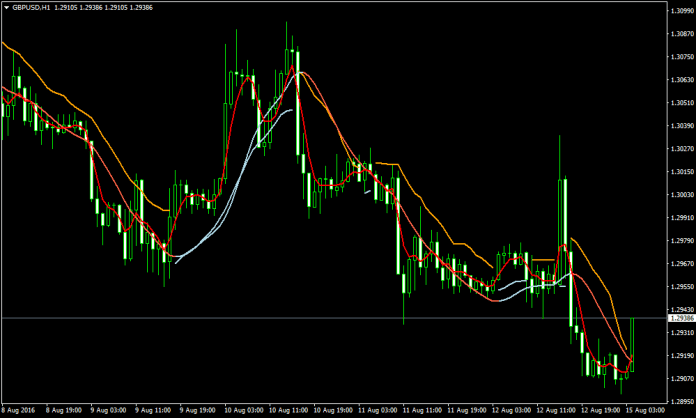The image size is (696, 418).
Task: Click the 1.30510 price axis label
Action: pyautogui.click(x=680, y=103)
